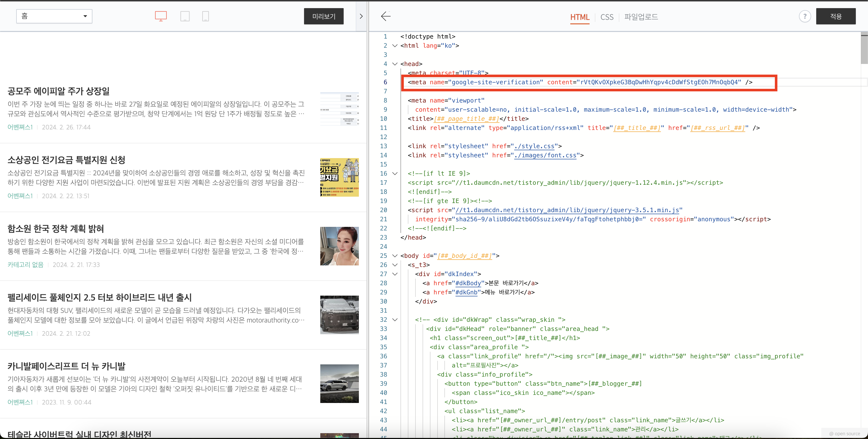Viewport: 868px width, 439px height.
Task: Click [##_body_id_##] placeholder on line 25
Action: click(x=465, y=256)
